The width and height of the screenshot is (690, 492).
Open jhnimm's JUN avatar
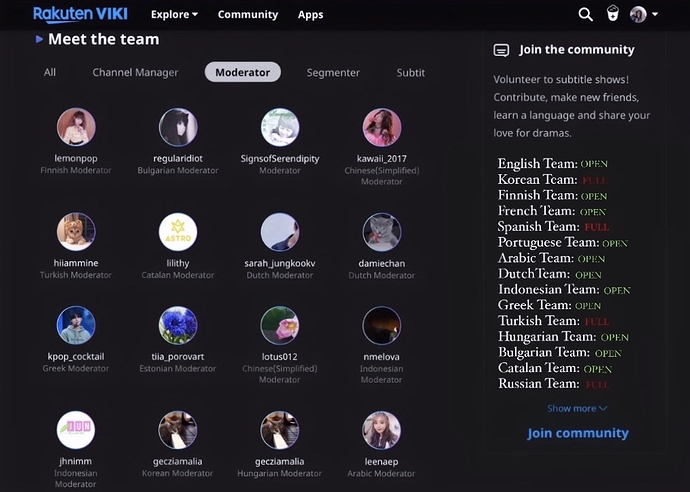[x=76, y=430]
